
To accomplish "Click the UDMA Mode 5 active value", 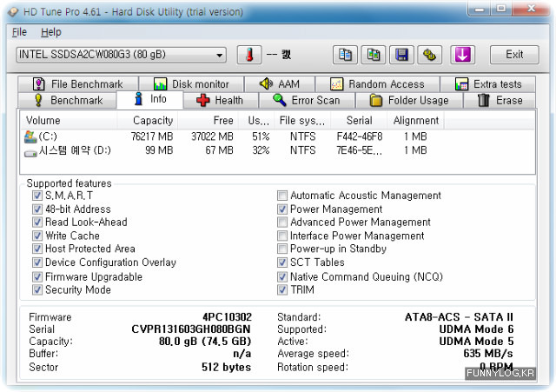I will click(x=476, y=342).
